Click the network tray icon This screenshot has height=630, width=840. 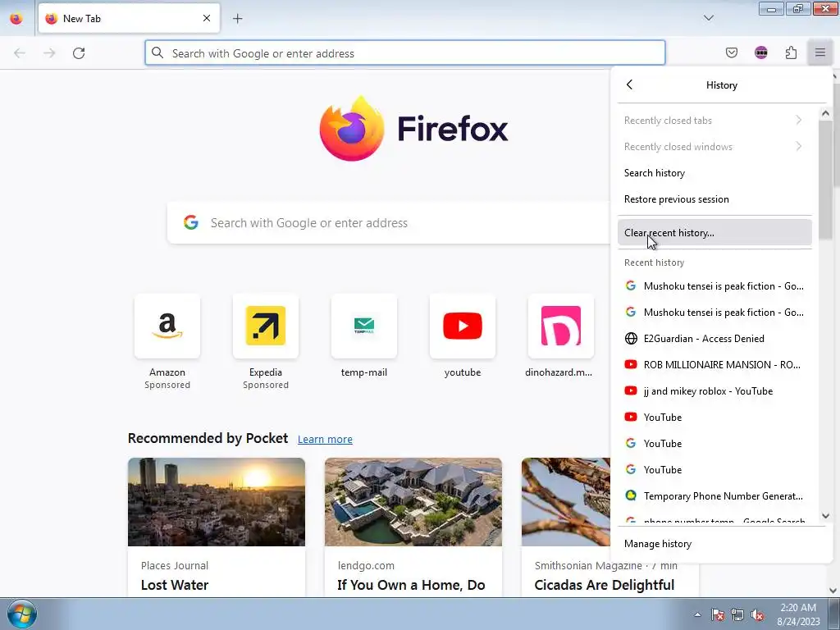pos(737,614)
